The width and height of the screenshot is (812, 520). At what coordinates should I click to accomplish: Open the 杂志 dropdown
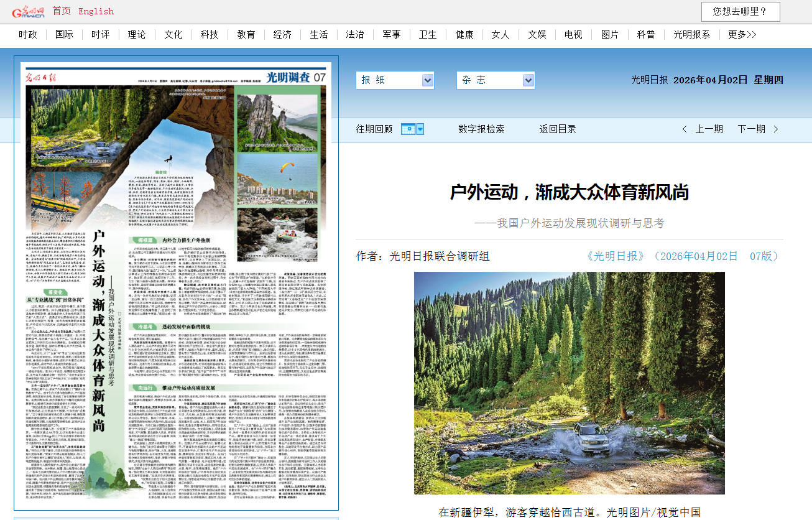tap(495, 80)
